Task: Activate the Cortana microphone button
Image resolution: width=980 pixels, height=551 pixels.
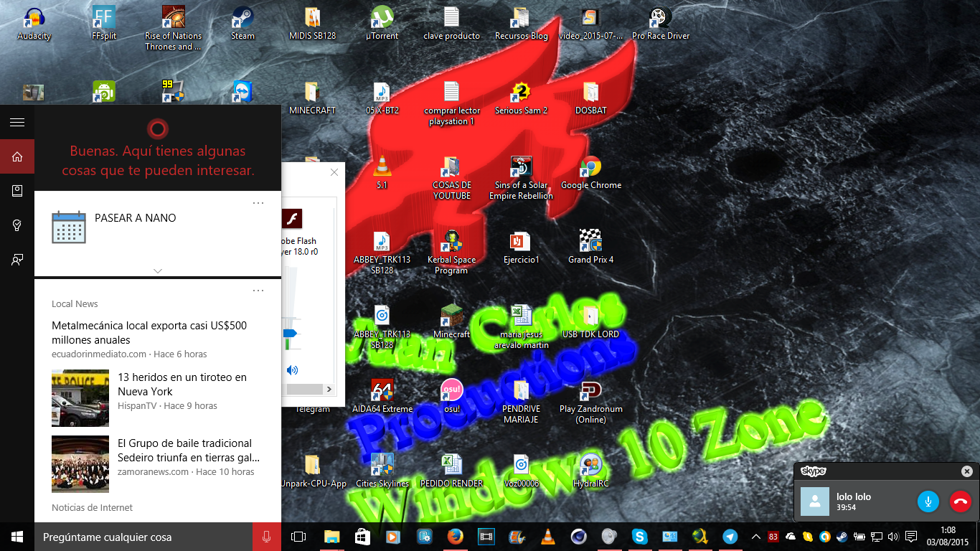Action: coord(267,537)
